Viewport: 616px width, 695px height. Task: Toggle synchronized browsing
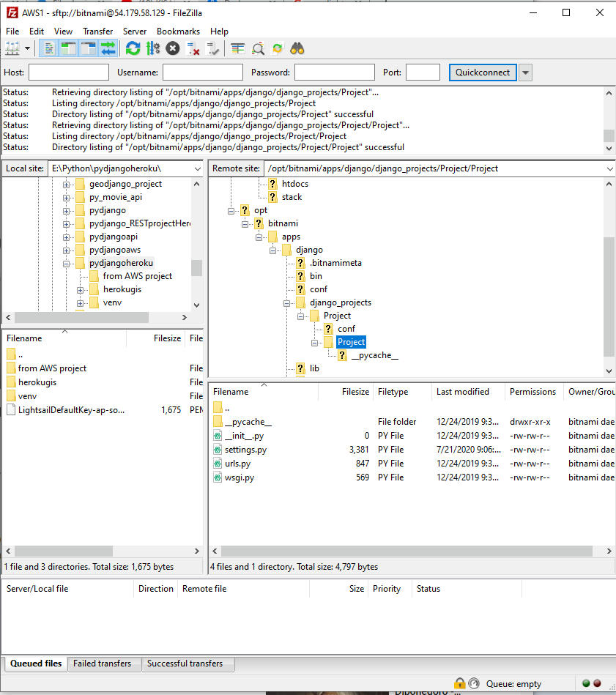278,48
